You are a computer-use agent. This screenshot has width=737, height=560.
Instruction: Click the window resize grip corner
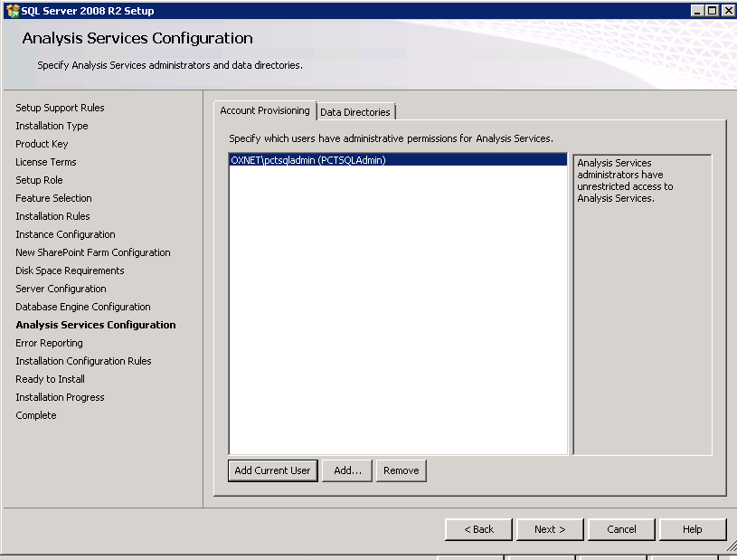[732, 546]
